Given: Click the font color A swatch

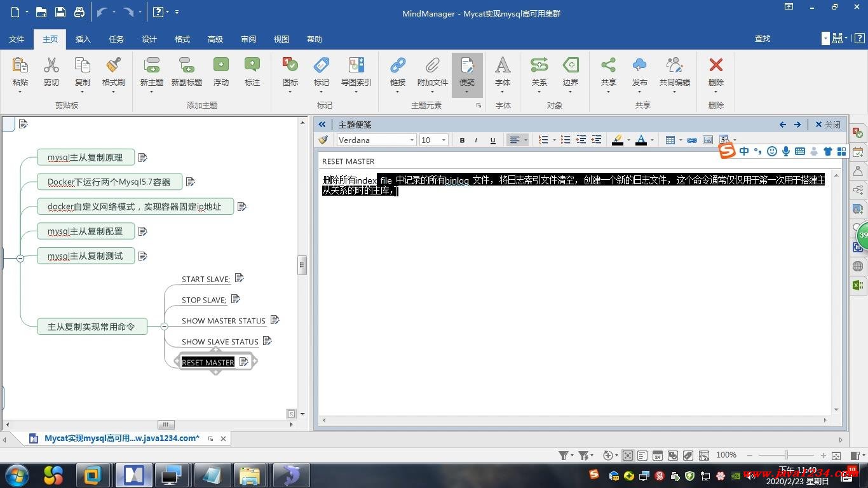Looking at the screenshot, I should point(641,140).
